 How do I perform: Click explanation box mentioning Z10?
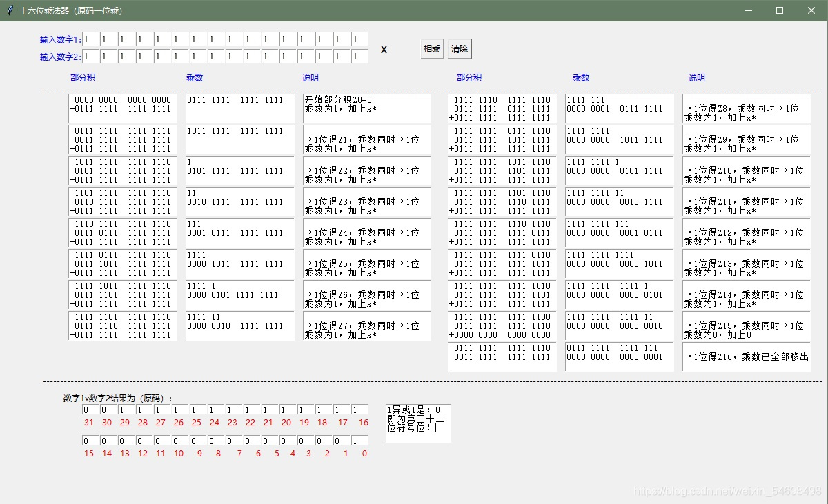747,171
